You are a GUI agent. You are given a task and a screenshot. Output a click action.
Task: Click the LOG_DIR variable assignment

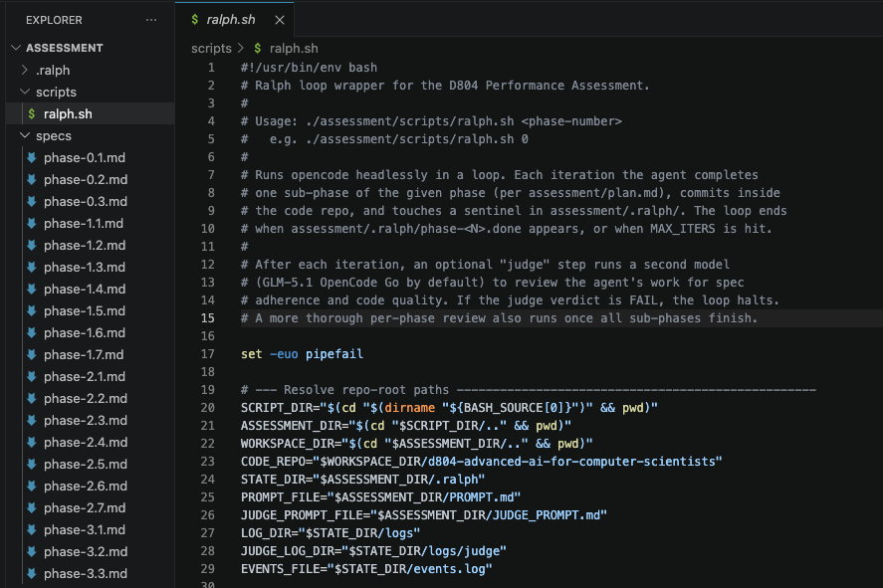[331, 533]
